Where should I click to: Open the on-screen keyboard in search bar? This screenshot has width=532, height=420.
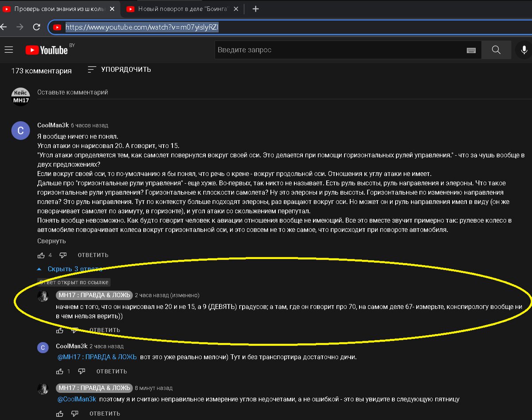click(x=471, y=50)
